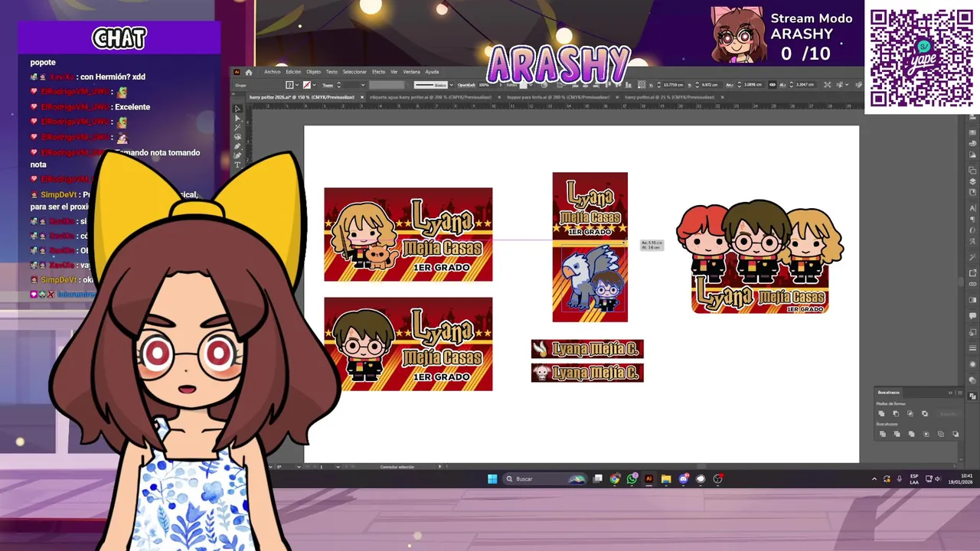Click the X position input field

pyautogui.click(x=673, y=85)
